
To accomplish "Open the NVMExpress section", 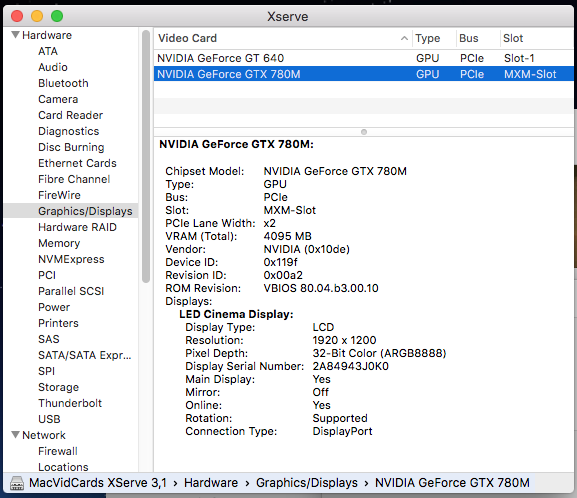I will [x=71, y=259].
